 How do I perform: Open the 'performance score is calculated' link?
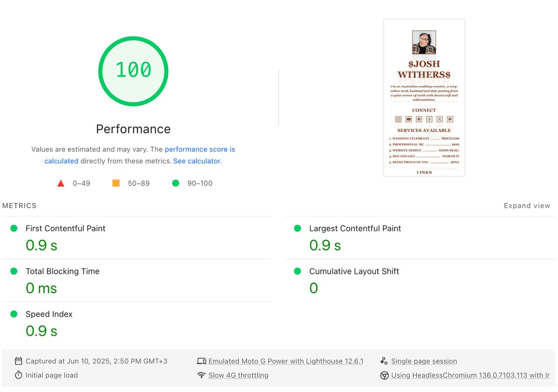pos(139,155)
